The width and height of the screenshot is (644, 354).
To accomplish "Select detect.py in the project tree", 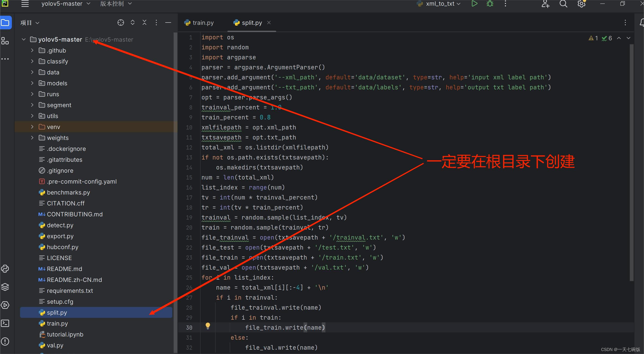I will 60,225.
